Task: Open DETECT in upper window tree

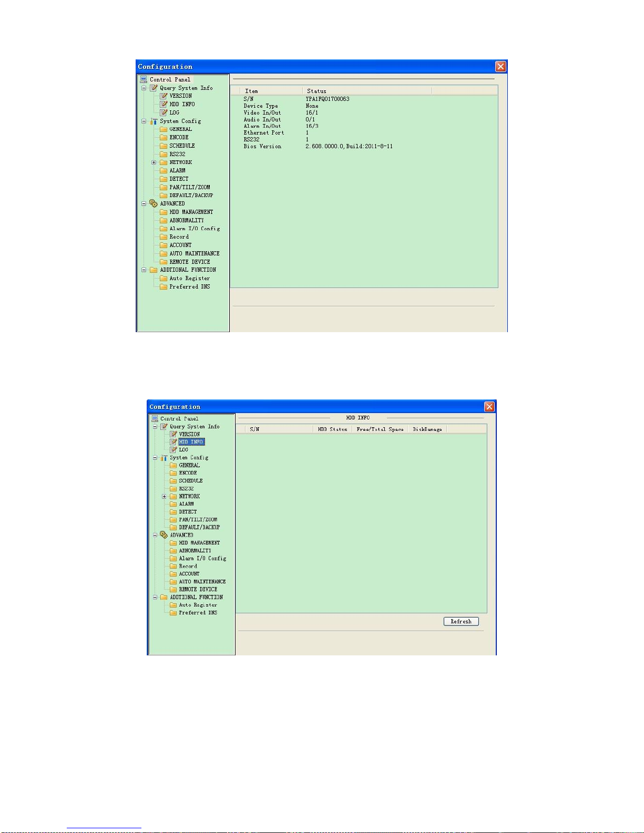Action: [179, 179]
